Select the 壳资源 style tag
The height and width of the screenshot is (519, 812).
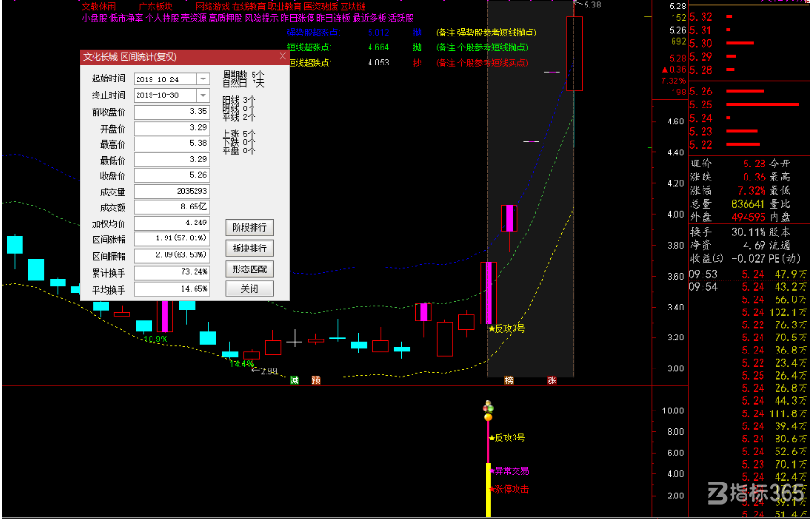(x=194, y=18)
